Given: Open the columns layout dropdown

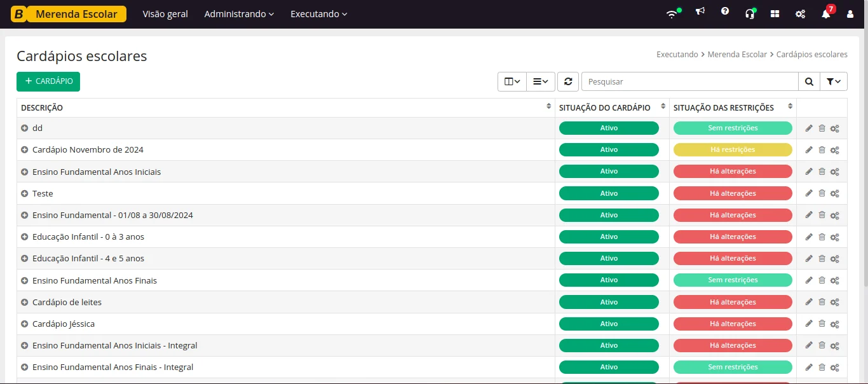Looking at the screenshot, I should [512, 81].
